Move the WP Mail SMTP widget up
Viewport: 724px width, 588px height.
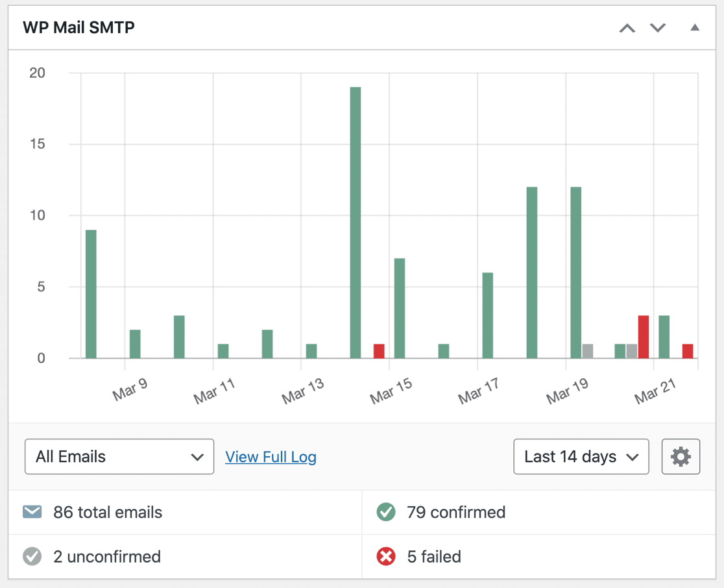tap(627, 28)
